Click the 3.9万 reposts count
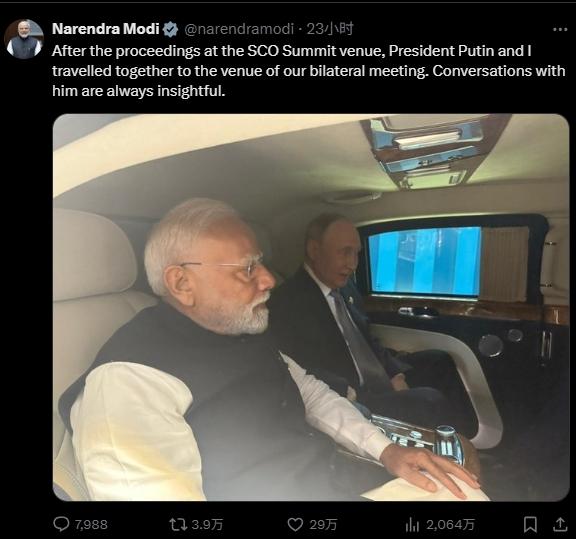 tap(207, 524)
